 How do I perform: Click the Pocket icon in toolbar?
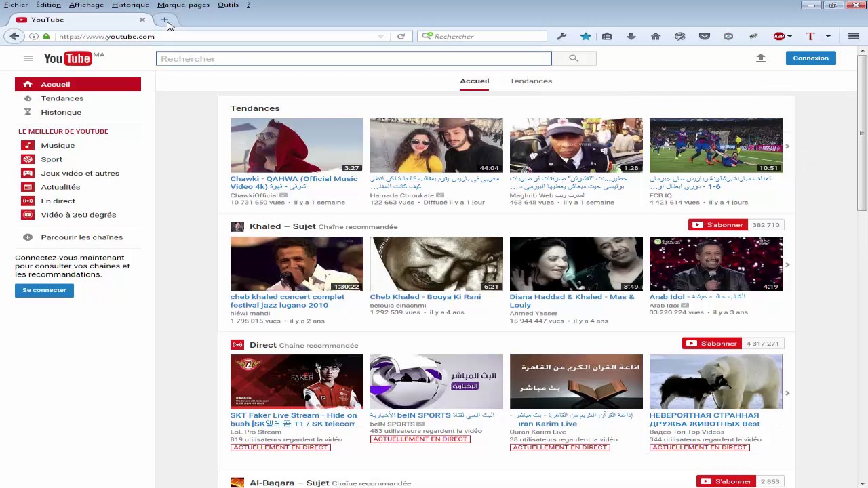pyautogui.click(x=705, y=36)
